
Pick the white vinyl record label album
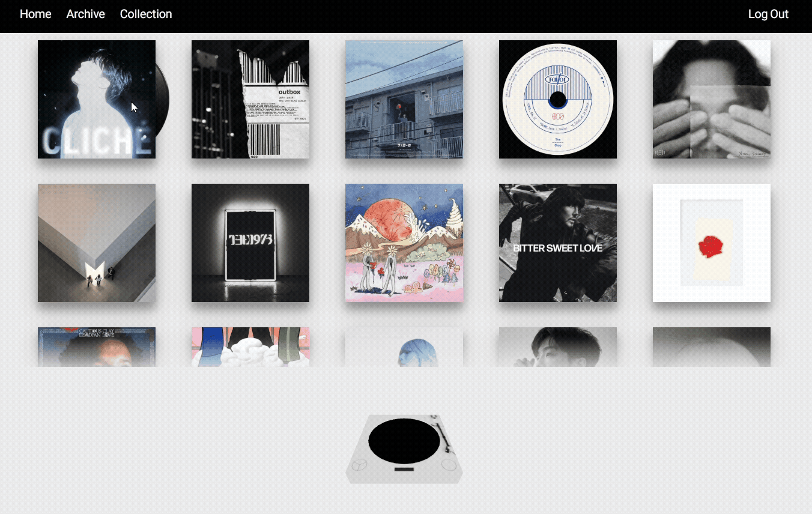click(x=558, y=99)
